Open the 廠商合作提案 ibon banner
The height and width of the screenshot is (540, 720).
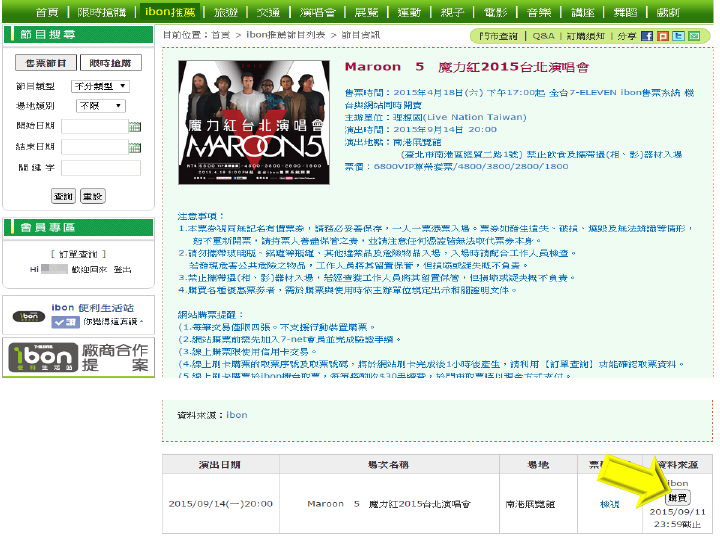(79, 358)
